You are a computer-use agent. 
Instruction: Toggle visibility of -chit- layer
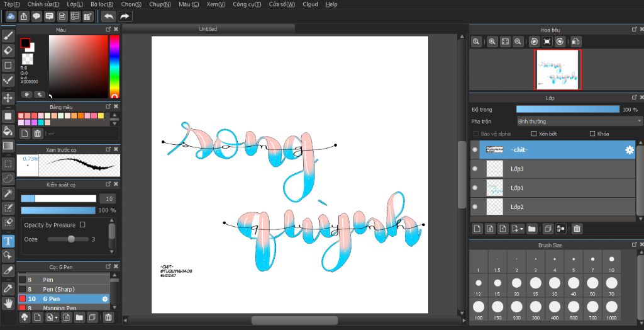click(475, 150)
